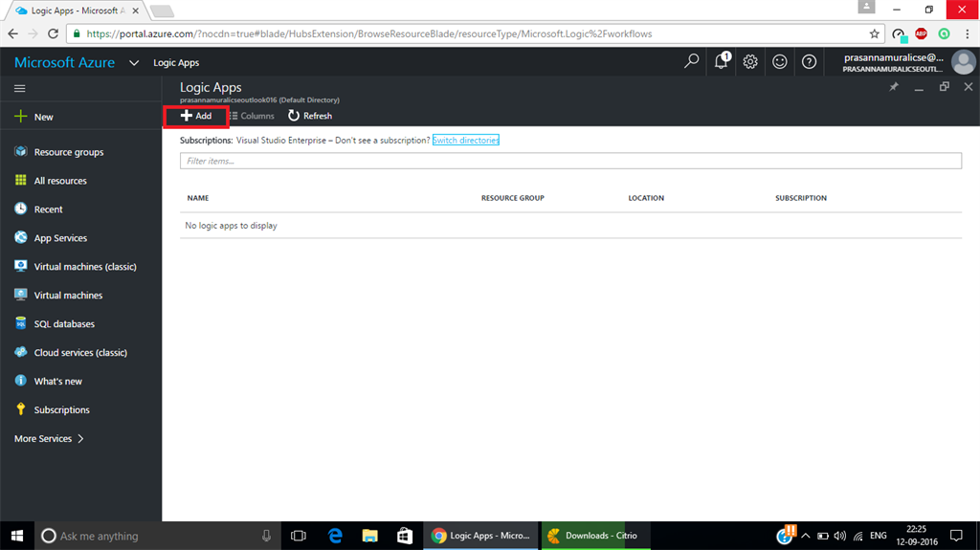This screenshot has width=980, height=550.
Task: Open the Azure portal search icon
Action: pos(691,61)
